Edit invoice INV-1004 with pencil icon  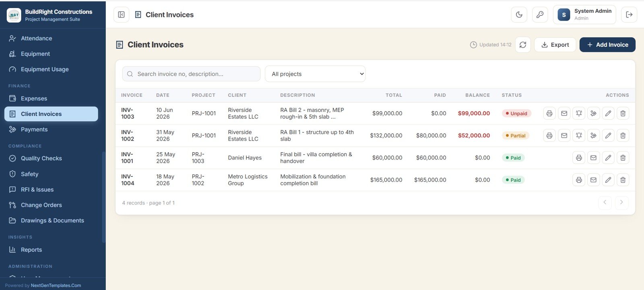coord(608,180)
